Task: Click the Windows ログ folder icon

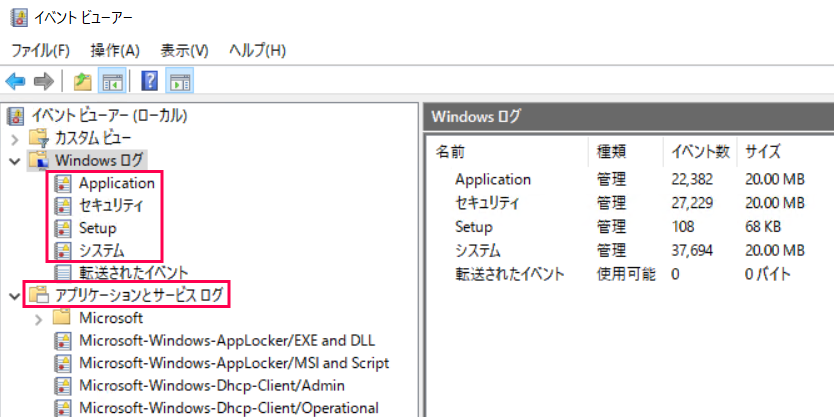Action: 39,160
